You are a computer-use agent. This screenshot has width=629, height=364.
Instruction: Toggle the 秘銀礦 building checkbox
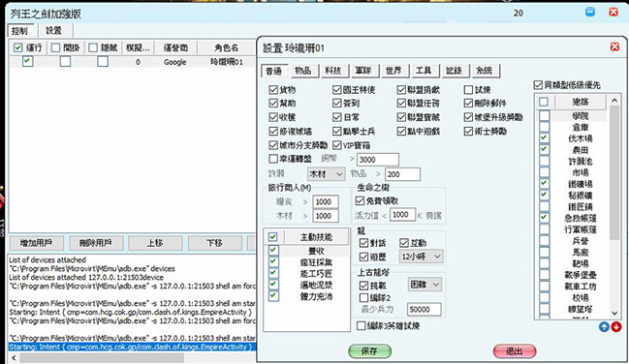(x=544, y=195)
